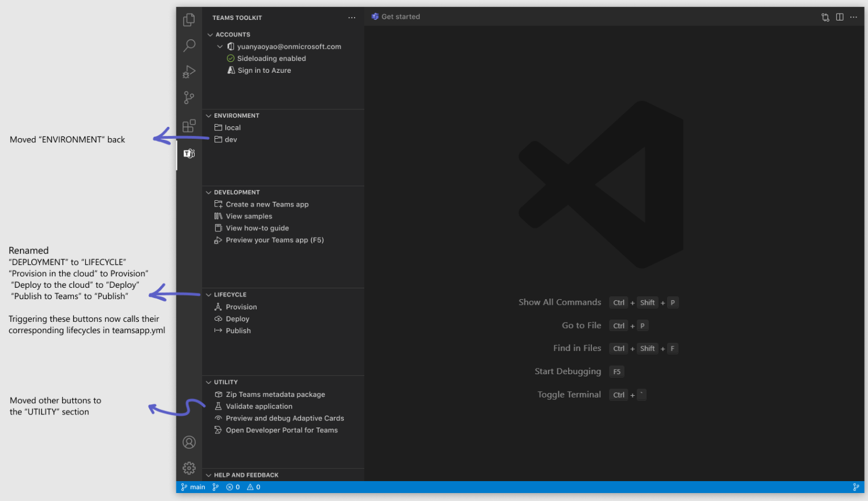The image size is (868, 501).
Task: Open Teams Toolkit panel more actions ellipsis
Action: [x=352, y=18]
